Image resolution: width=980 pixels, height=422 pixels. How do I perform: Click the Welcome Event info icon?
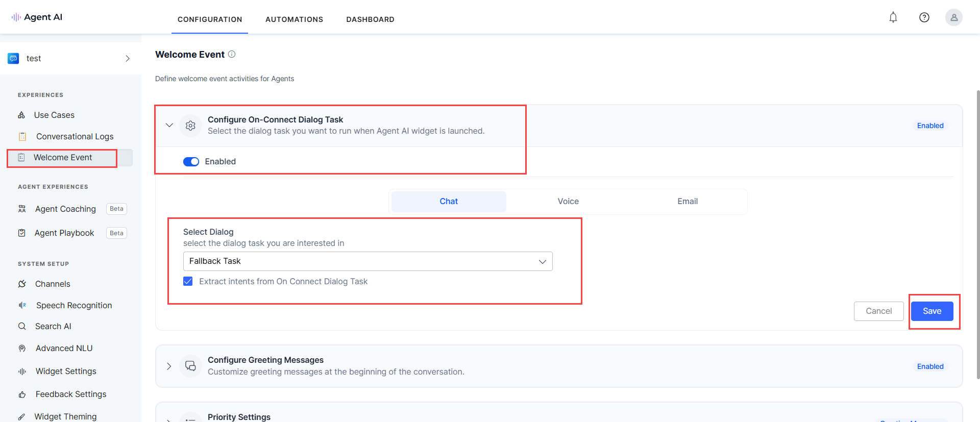tap(232, 54)
